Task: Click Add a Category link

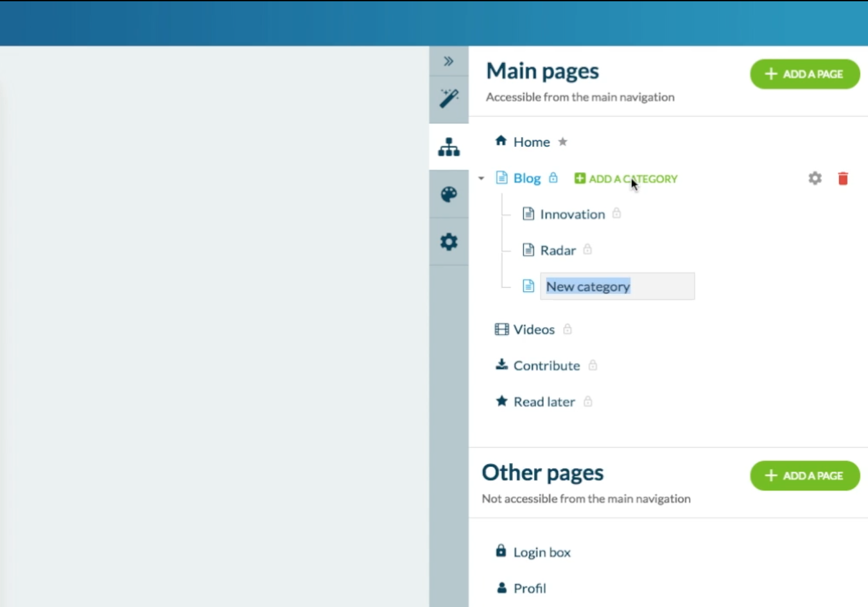Action: (626, 179)
